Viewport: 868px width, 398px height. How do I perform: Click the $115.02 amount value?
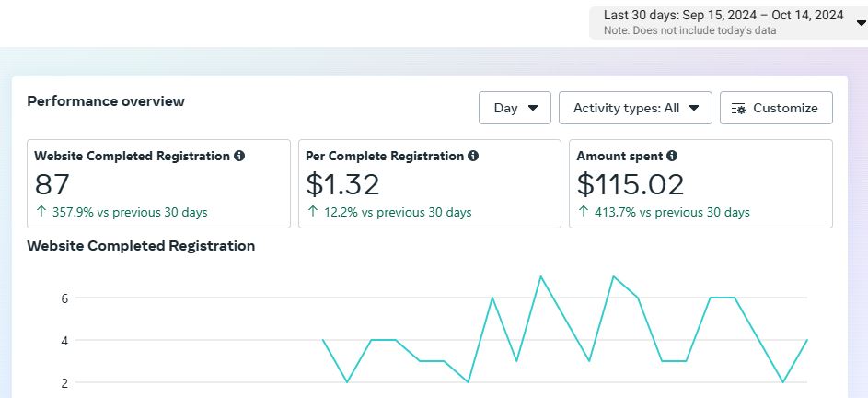coord(631,185)
